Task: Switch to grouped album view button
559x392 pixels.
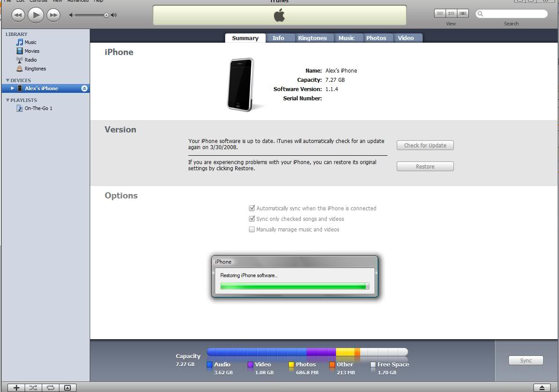Action: click(x=451, y=14)
